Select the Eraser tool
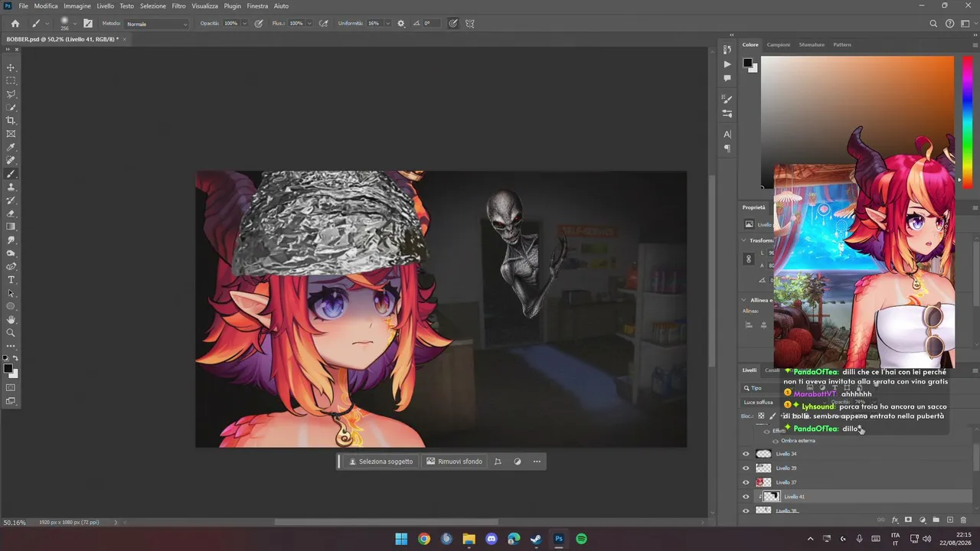 tap(11, 214)
